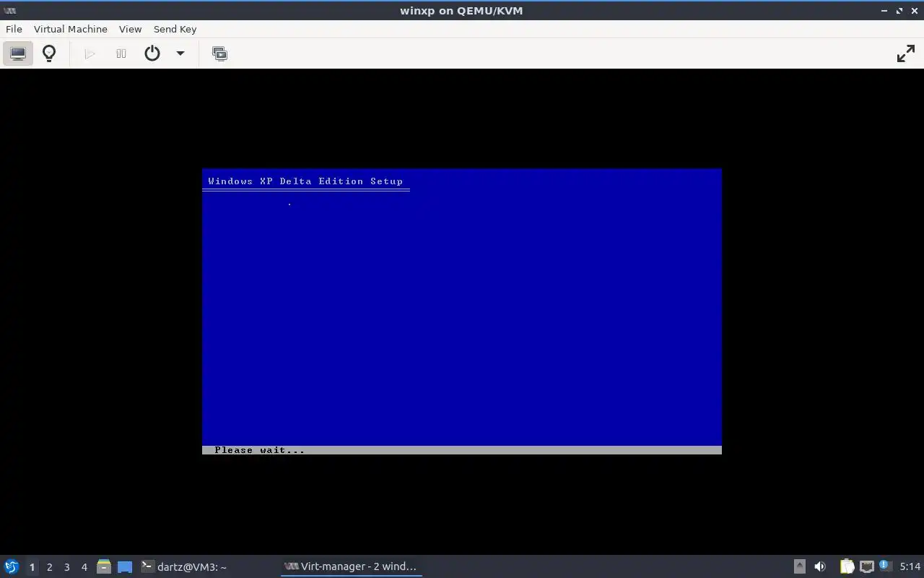Click inside the Windows XP setup console
This screenshot has height=578, width=924.
click(x=462, y=311)
